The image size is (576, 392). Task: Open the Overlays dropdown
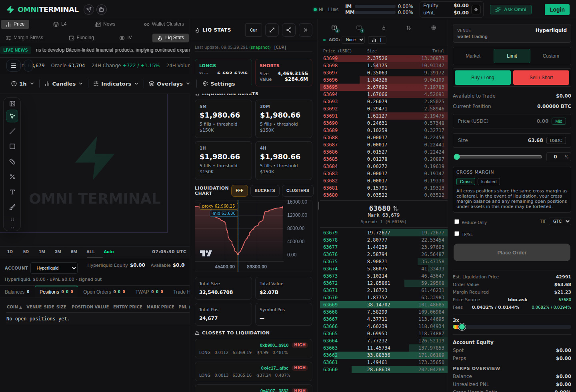169,84
